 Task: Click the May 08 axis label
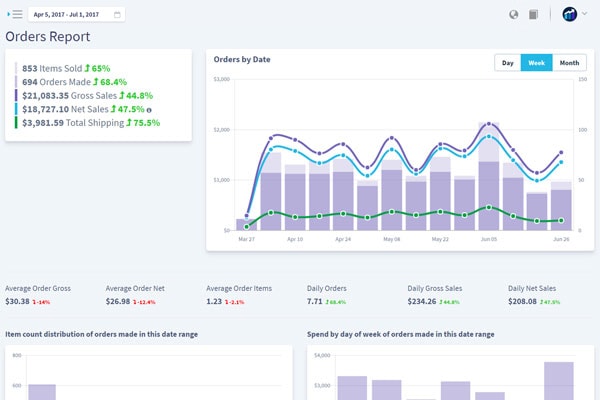tap(391, 239)
